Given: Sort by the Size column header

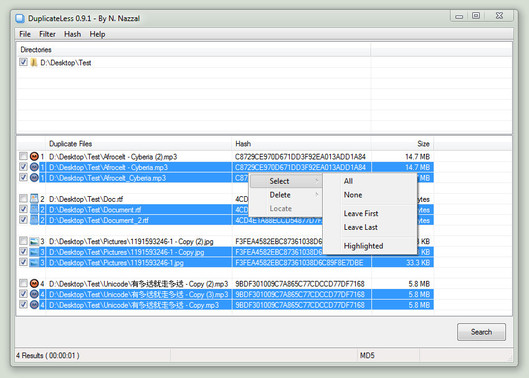Looking at the screenshot, I should click(402, 144).
